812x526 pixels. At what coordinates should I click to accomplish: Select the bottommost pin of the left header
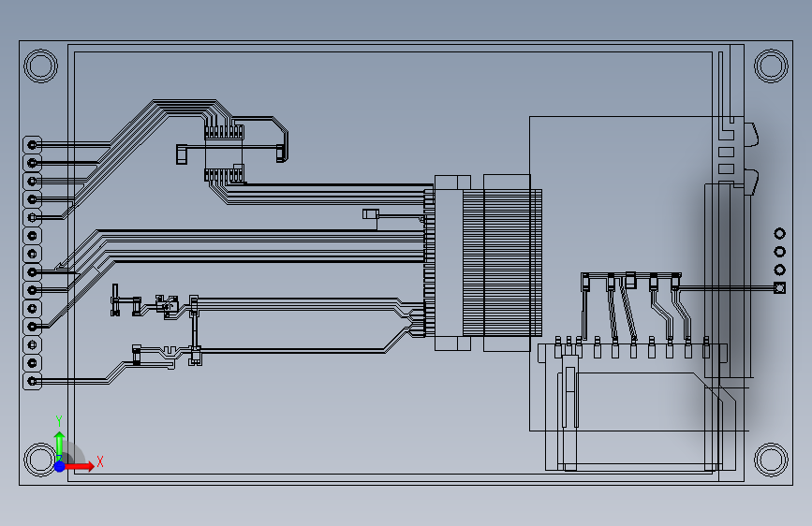[32, 382]
